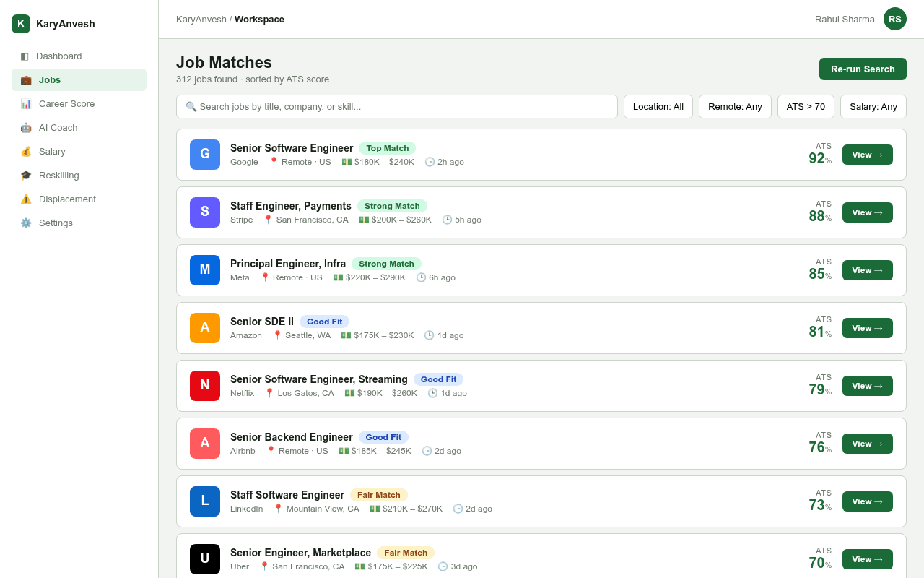924x578 pixels.
Task: Click the AI Coach robot icon
Action: pyautogui.click(x=26, y=128)
